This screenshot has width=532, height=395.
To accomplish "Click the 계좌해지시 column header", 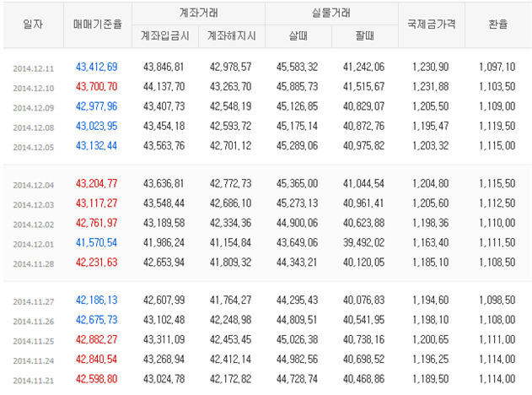I will 231,35.
